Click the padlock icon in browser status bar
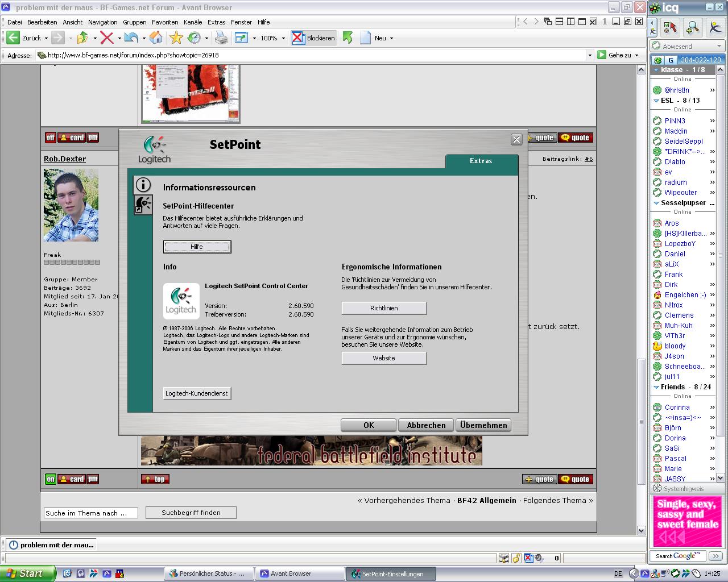 click(516, 558)
